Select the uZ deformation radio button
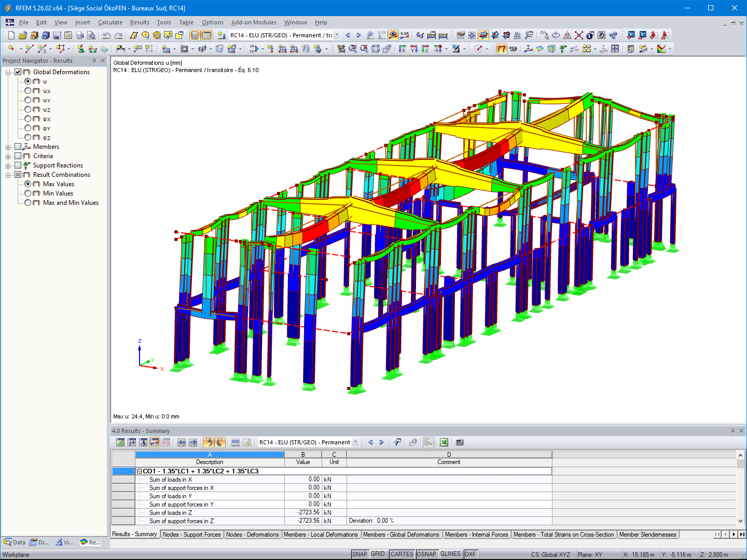The height and width of the screenshot is (560, 747). point(28,109)
